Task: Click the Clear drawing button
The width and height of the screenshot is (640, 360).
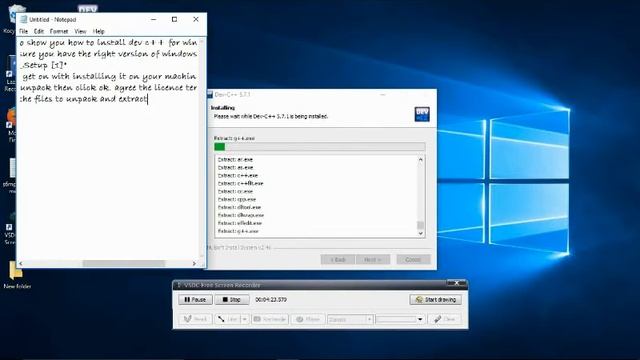Action: point(444,319)
